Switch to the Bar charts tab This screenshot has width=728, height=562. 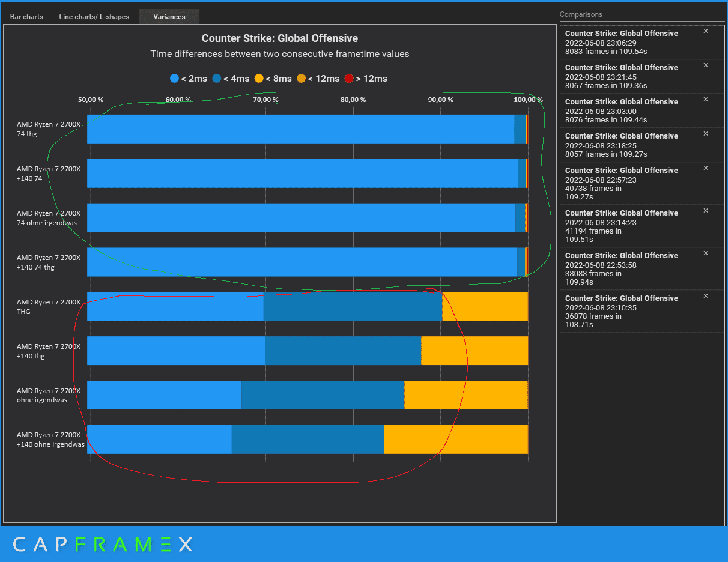click(26, 17)
